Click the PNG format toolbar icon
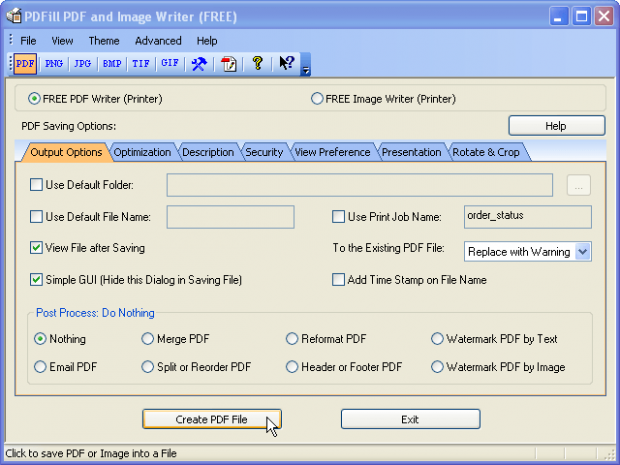620x465 pixels. (x=54, y=63)
